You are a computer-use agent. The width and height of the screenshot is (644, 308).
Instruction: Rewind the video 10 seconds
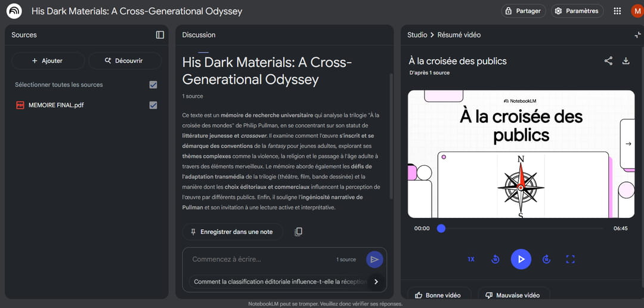(495, 259)
